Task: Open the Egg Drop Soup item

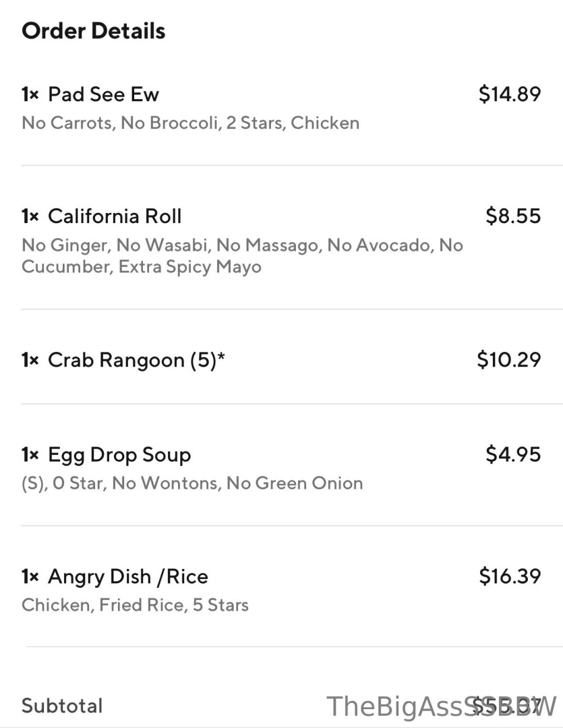Action: click(x=119, y=455)
